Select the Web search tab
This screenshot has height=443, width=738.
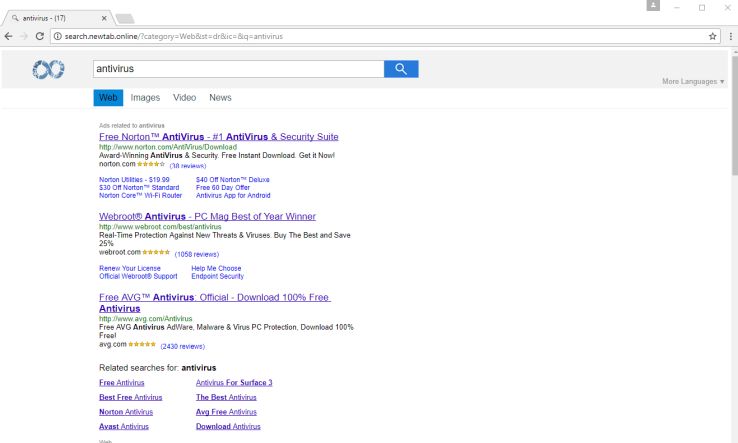tap(108, 97)
